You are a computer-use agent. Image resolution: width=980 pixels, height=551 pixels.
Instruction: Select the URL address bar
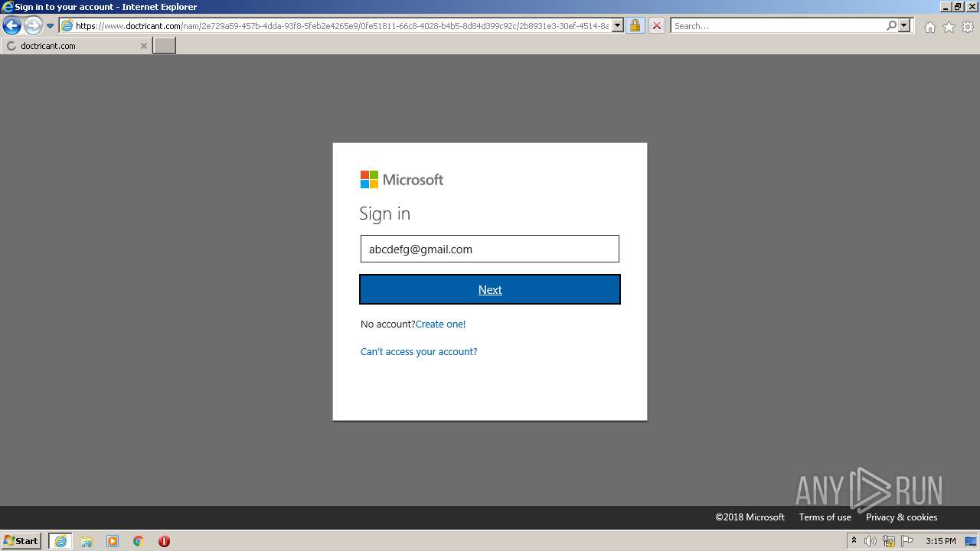pyautogui.click(x=335, y=26)
